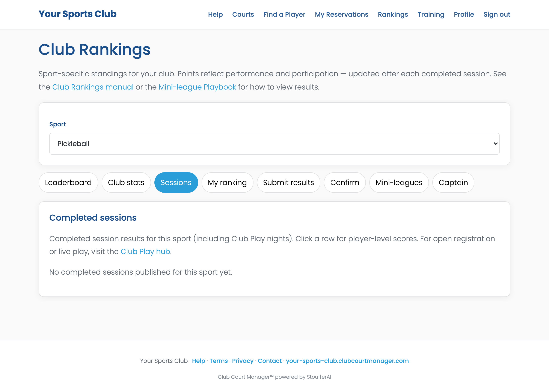Viewport: 549px width, 392px height.
Task: Expand the Sport dropdown showing Pickleball
Action: 274,144
